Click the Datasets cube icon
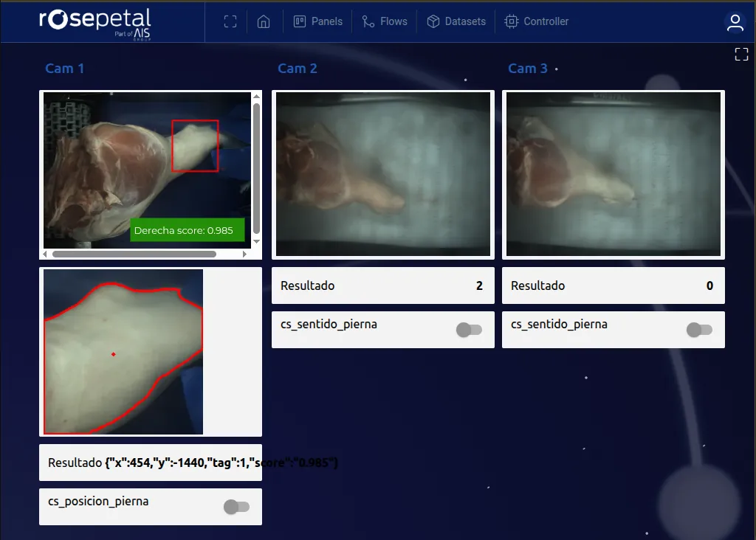This screenshot has width=756, height=540. tap(433, 21)
